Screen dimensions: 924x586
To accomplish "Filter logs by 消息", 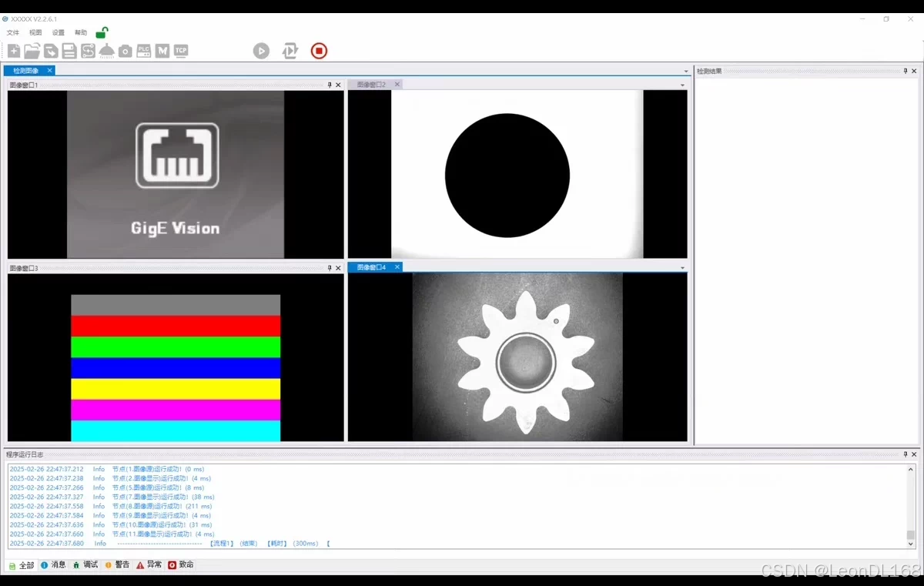I will click(53, 565).
